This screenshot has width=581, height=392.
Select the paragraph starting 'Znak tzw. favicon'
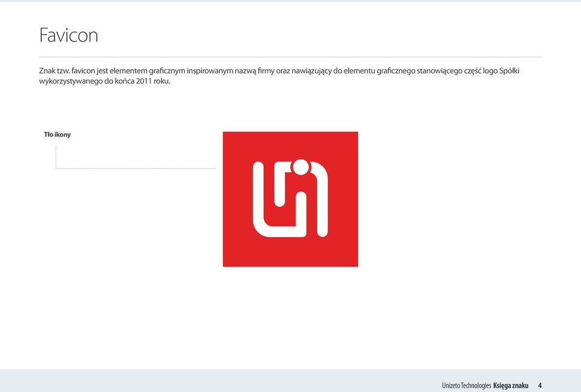click(279, 76)
